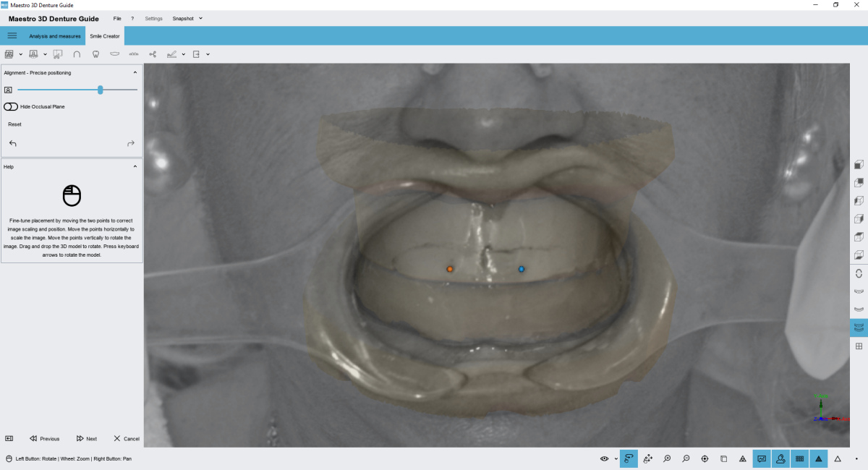This screenshot has width=868, height=470.
Task: Show only lower arch in right sidebar
Action: click(859, 309)
